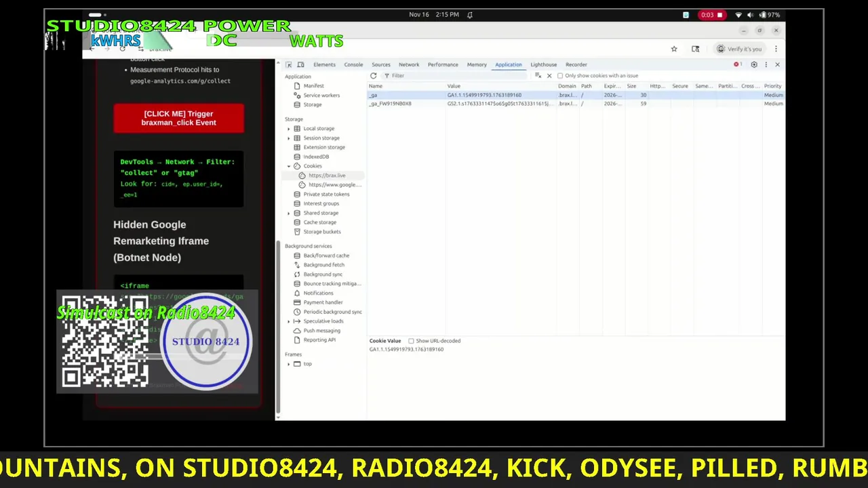The width and height of the screenshot is (868, 488).
Task: Switch to the Elements tab
Action: pyautogui.click(x=324, y=64)
